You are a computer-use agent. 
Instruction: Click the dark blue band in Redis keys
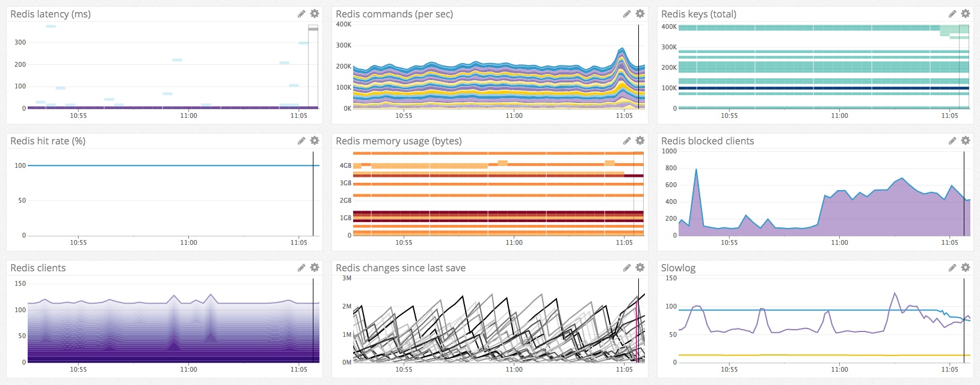point(812,88)
